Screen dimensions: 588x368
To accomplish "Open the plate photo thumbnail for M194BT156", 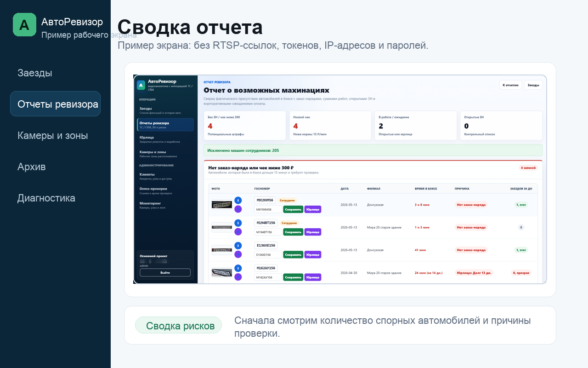I will 222,227.
